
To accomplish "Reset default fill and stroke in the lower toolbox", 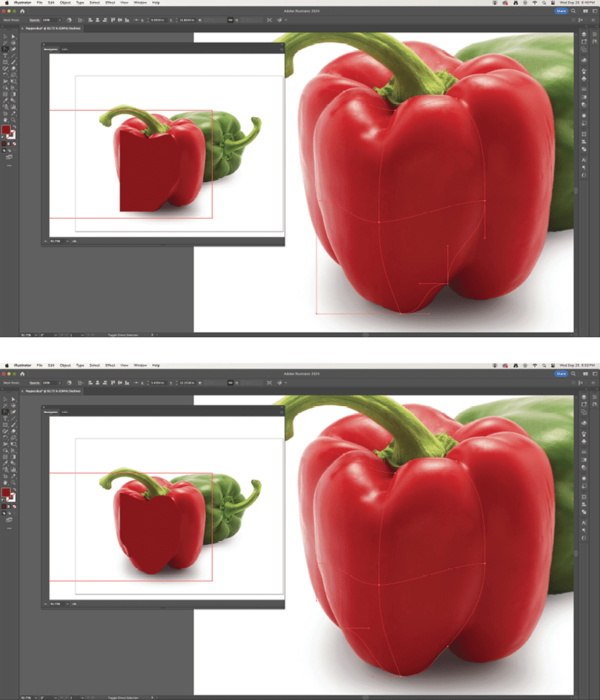I will pyautogui.click(x=3, y=498).
